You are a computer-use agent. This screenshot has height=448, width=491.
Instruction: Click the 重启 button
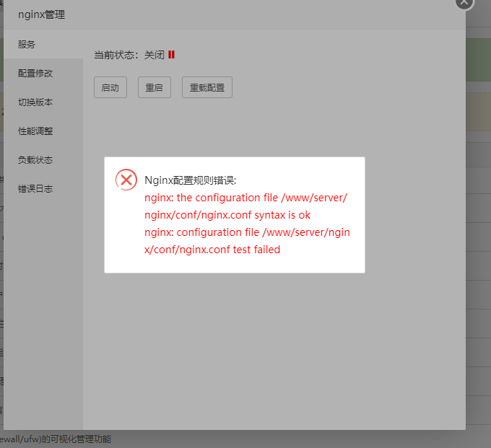155,87
